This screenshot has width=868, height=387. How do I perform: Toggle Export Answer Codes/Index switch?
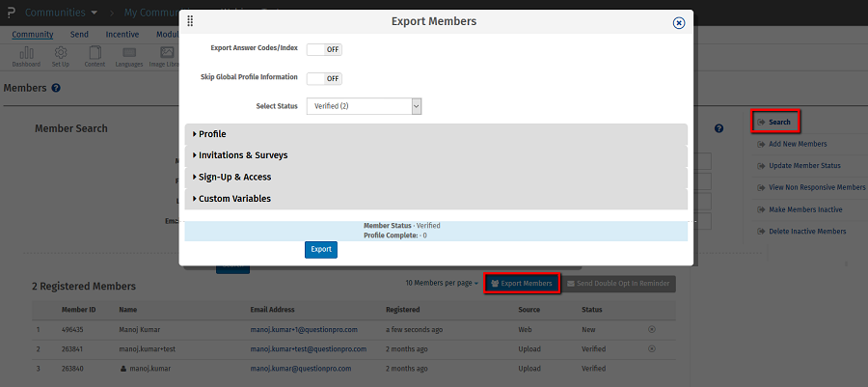[324, 49]
